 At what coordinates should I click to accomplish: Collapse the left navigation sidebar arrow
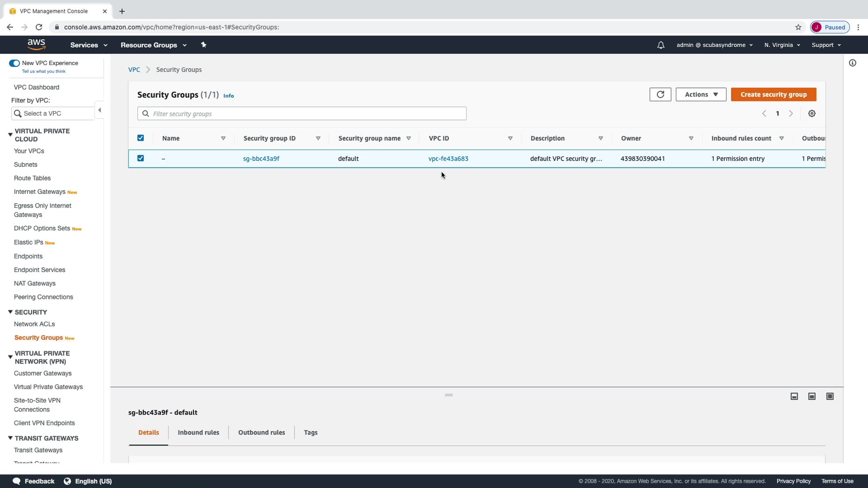(x=100, y=110)
